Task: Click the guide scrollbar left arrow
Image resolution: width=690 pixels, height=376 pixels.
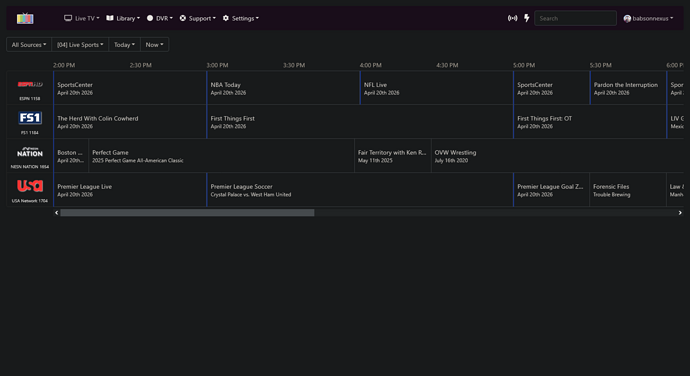Action: [x=56, y=213]
